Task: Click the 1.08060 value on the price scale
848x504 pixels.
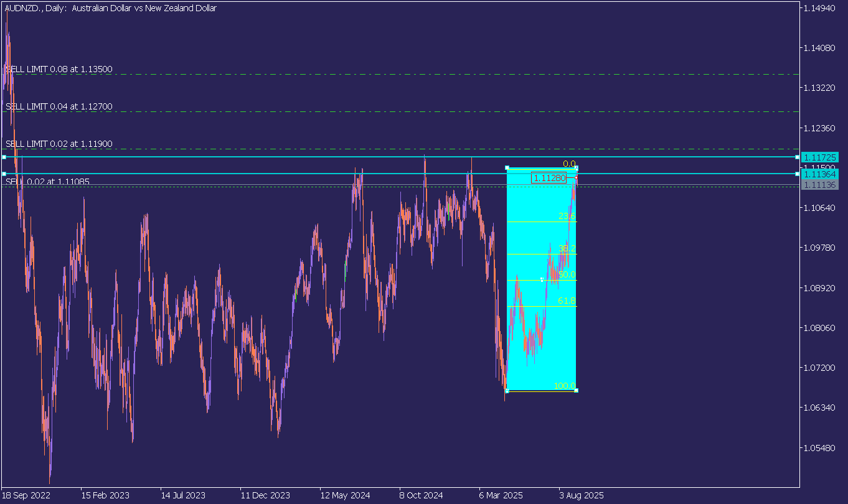Action: [x=819, y=327]
